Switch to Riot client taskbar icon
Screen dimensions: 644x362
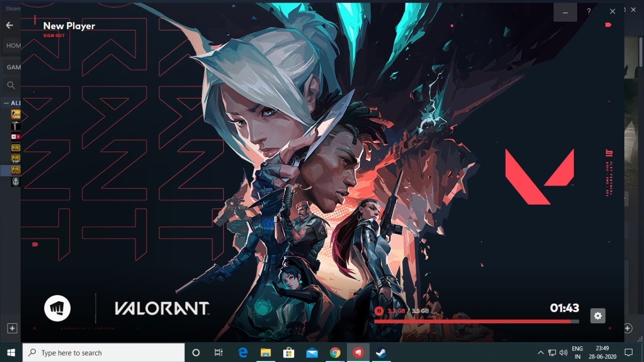[358, 352]
